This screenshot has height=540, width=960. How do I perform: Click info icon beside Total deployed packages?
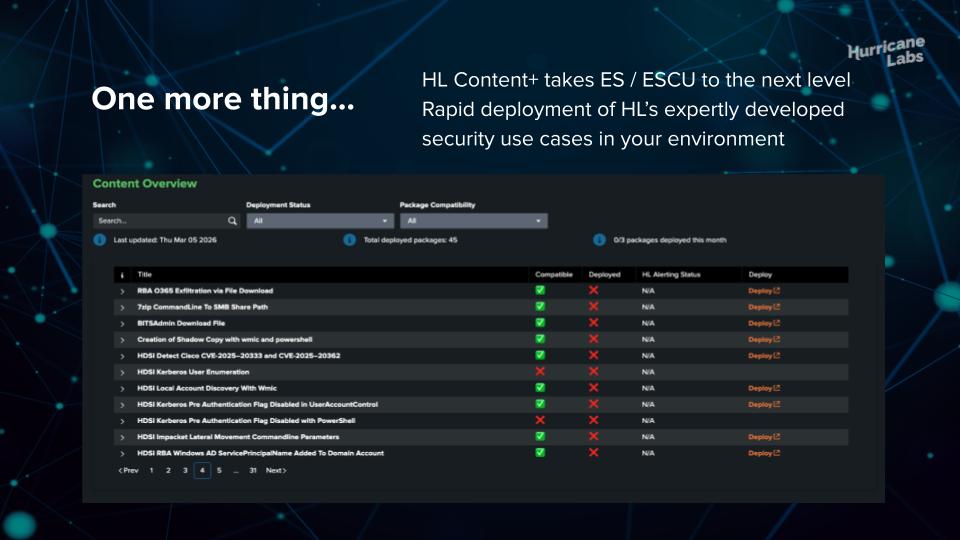tap(350, 240)
